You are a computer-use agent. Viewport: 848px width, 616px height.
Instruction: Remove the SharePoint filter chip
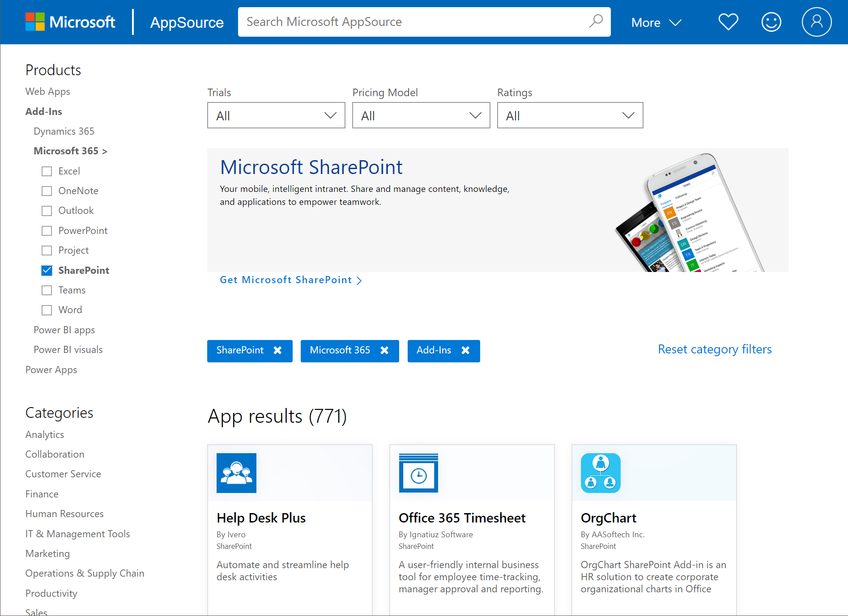[x=277, y=350]
